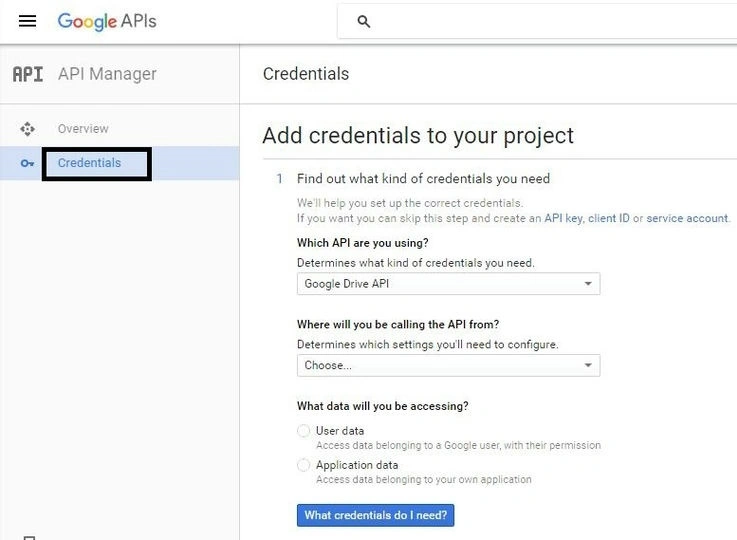This screenshot has height=540, width=737.
Task: Select Credentials in the sidebar
Action: 89,163
